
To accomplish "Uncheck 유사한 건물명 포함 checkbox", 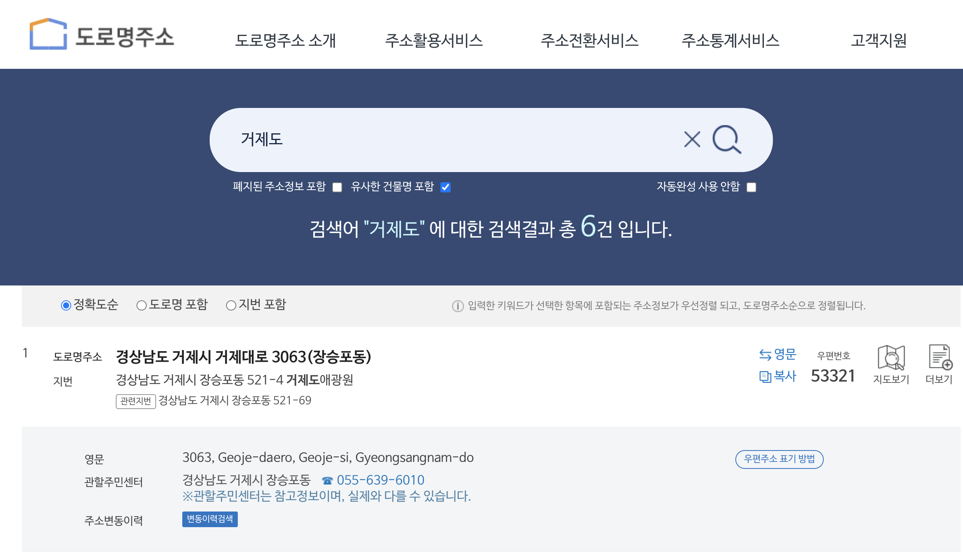I will pos(446,187).
